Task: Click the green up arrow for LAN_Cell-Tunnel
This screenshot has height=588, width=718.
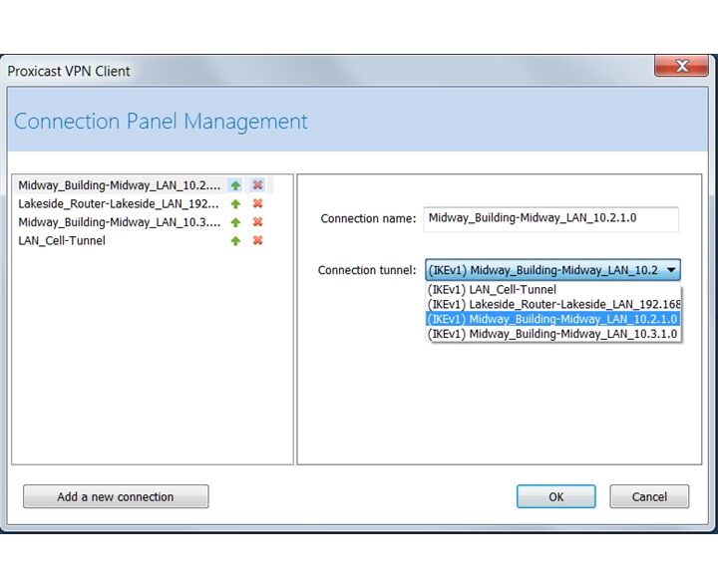Action: (235, 240)
